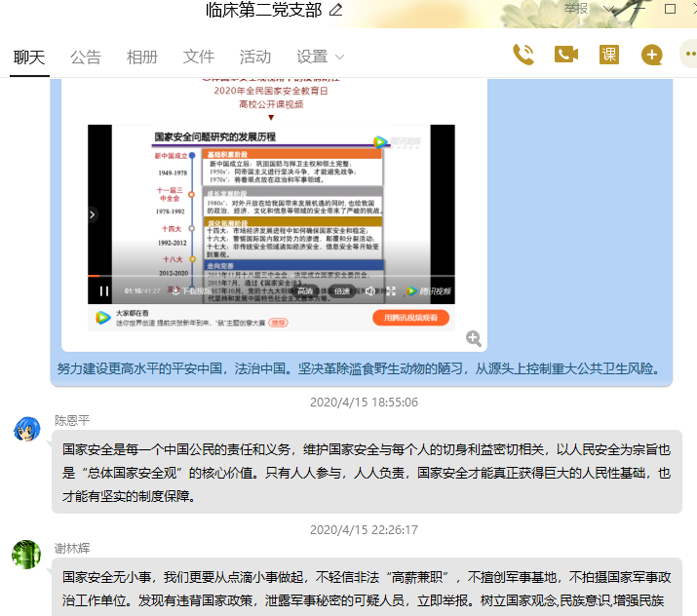
Task: Switch to the 相册 album tab
Action: pyautogui.click(x=142, y=57)
